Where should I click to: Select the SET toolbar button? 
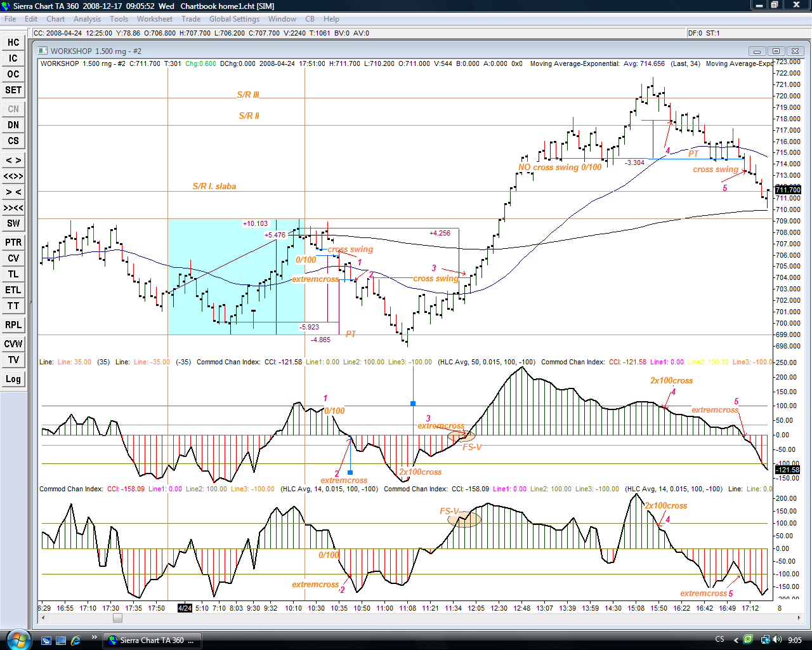(13, 90)
